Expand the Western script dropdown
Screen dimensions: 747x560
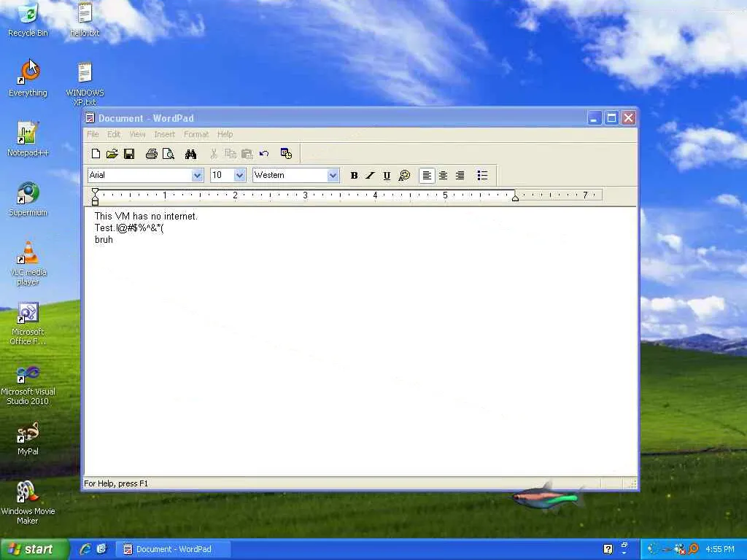(333, 175)
